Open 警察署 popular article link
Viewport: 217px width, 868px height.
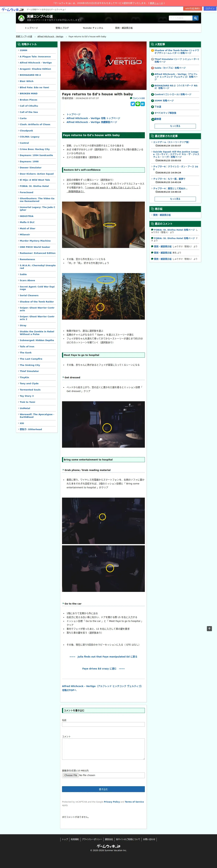point(158,119)
